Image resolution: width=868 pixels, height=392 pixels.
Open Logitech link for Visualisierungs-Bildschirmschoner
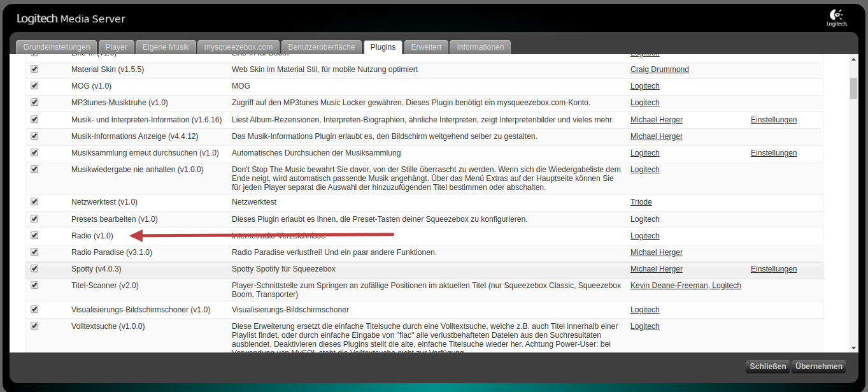click(x=645, y=310)
